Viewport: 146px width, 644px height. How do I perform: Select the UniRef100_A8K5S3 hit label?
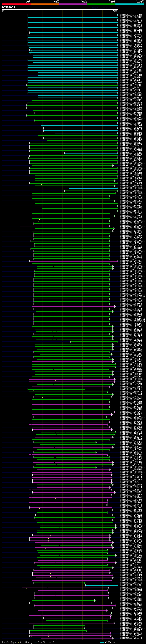(131, 309)
